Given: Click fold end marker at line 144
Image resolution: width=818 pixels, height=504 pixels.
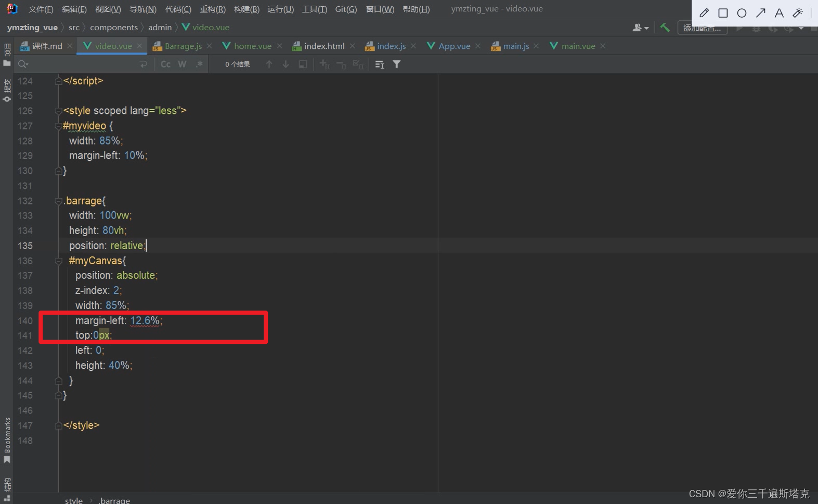Looking at the screenshot, I should [x=59, y=381].
